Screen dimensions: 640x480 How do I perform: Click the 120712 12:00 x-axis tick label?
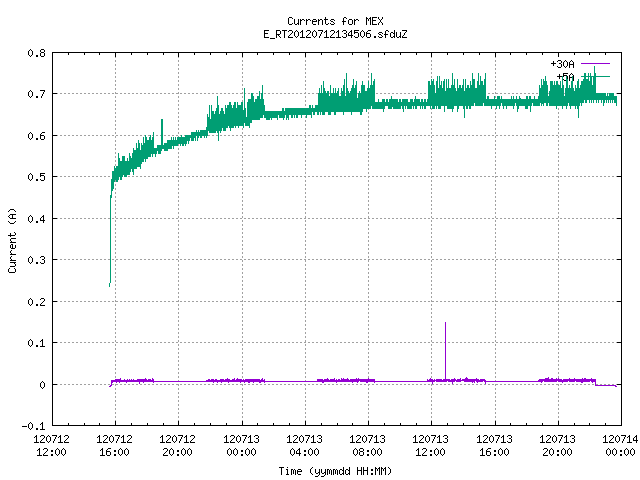click(x=51, y=445)
